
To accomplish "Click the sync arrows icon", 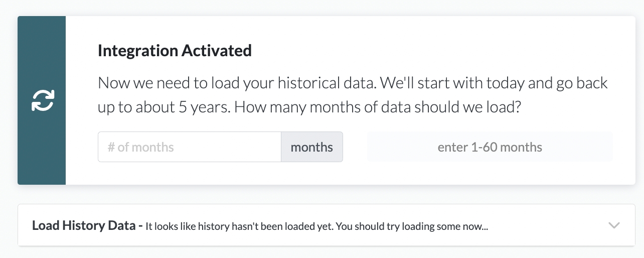I will coord(43,100).
